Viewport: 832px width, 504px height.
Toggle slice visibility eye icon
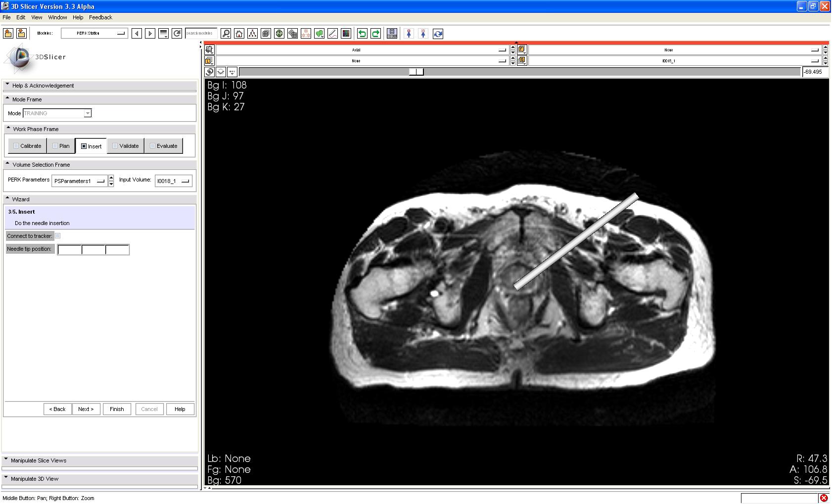pos(221,72)
